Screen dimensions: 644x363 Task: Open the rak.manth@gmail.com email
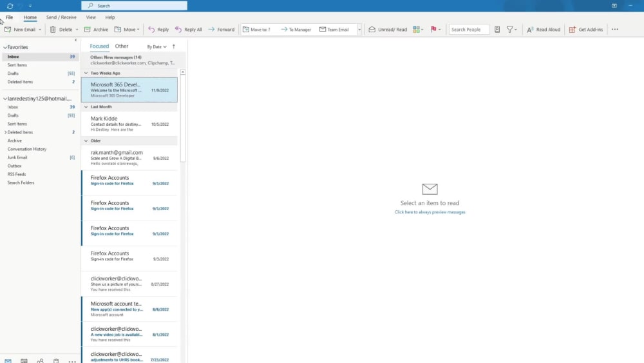pos(129,158)
